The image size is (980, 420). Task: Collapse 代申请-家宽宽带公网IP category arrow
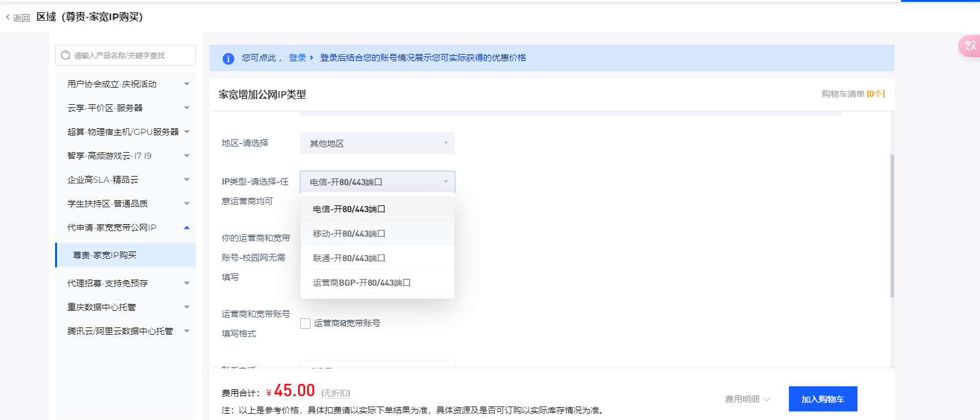pyautogui.click(x=187, y=227)
